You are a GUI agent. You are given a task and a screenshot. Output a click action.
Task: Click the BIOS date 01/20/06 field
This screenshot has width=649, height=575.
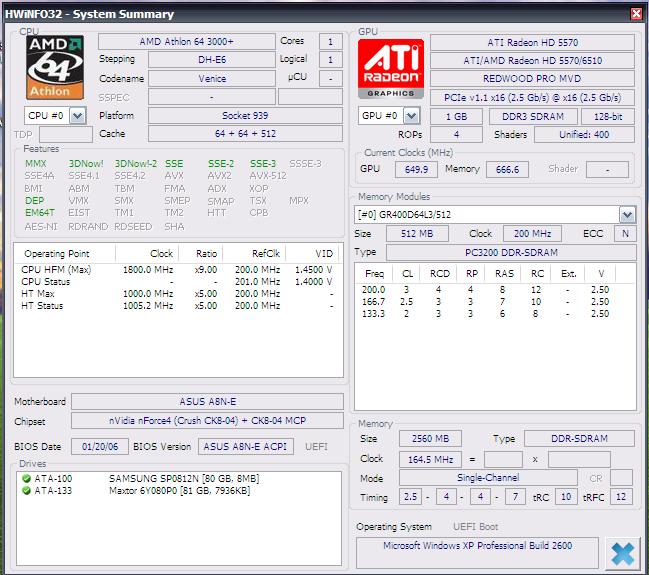tap(100, 447)
